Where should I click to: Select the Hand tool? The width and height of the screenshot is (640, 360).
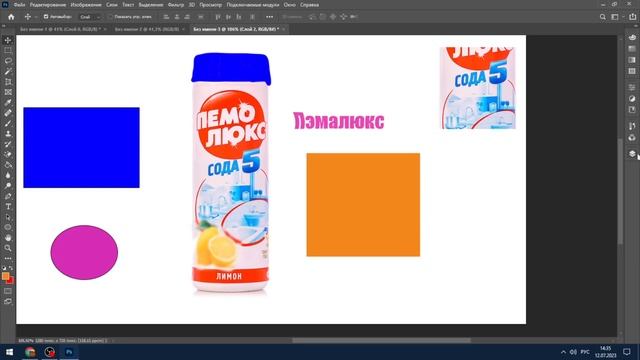click(x=8, y=238)
